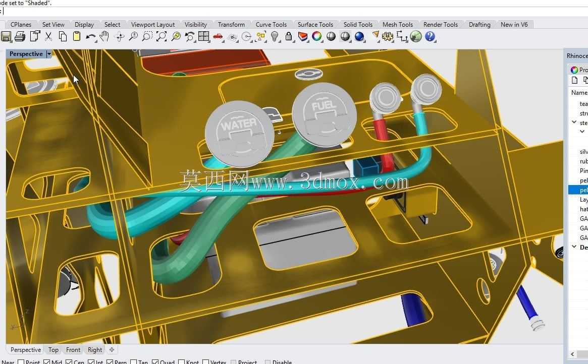
Task: Click the Zoom Dynamic magnifier icon
Action: coord(133,36)
